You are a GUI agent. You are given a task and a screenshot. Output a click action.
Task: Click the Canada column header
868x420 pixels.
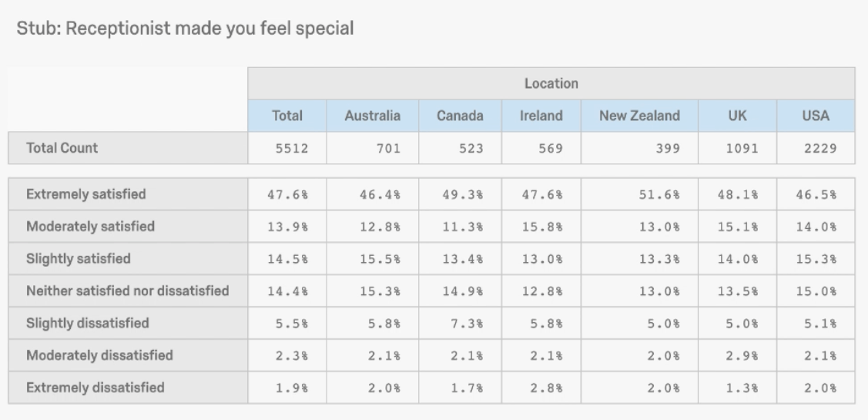coord(460,116)
